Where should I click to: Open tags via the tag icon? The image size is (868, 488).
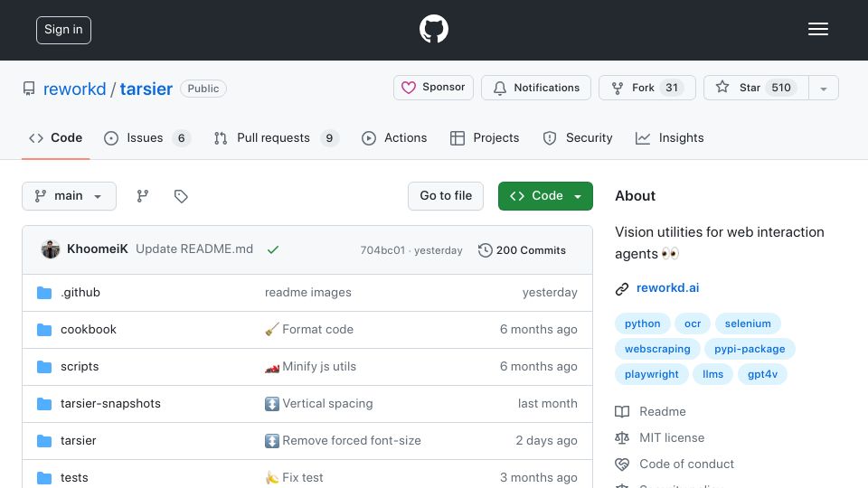pos(181,196)
